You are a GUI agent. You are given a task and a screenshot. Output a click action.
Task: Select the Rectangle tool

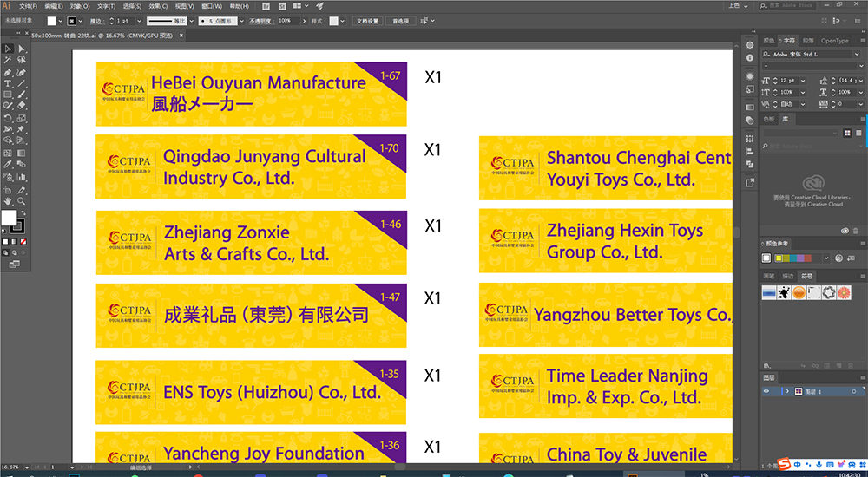(8, 95)
